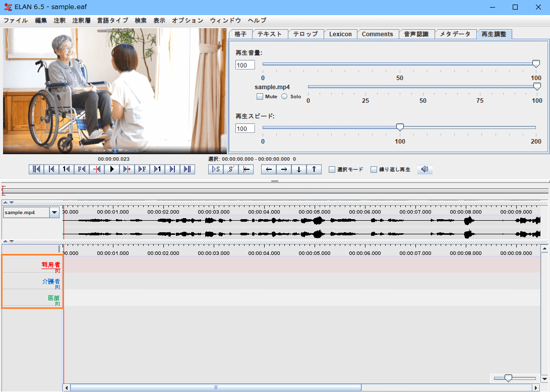
Task: Jump to the beginning of the media
Action: pyautogui.click(x=36, y=169)
